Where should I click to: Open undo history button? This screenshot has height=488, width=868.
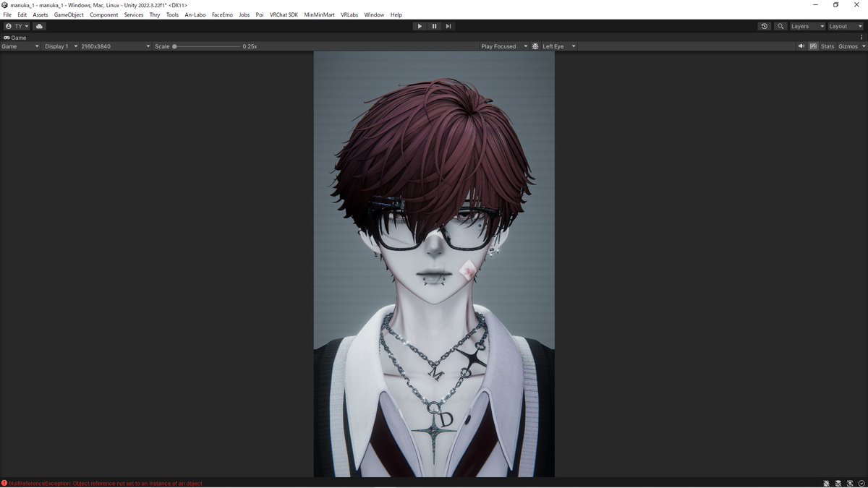click(765, 26)
